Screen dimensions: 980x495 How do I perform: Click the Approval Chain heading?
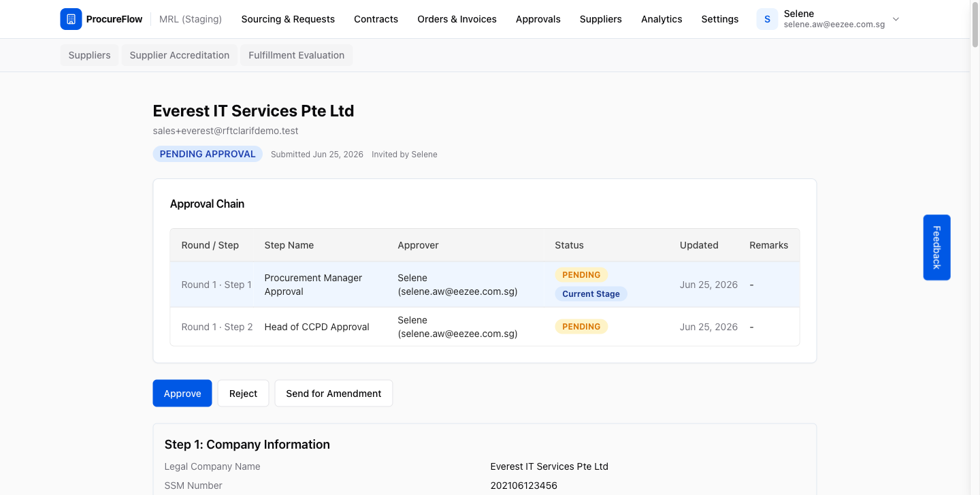click(207, 204)
